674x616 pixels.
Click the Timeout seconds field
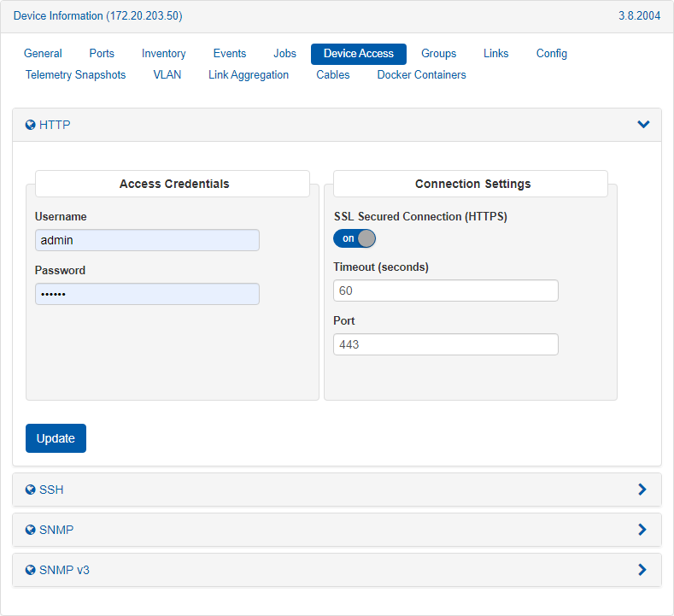(x=445, y=290)
